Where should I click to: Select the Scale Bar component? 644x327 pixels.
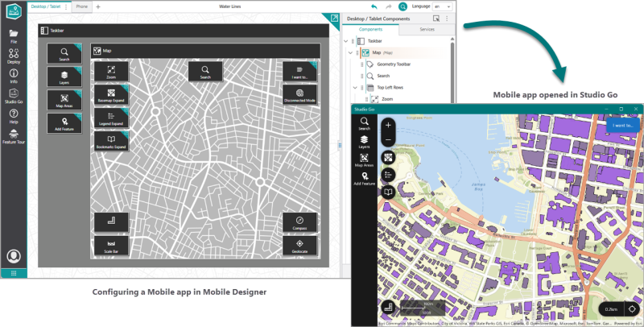coord(111,246)
